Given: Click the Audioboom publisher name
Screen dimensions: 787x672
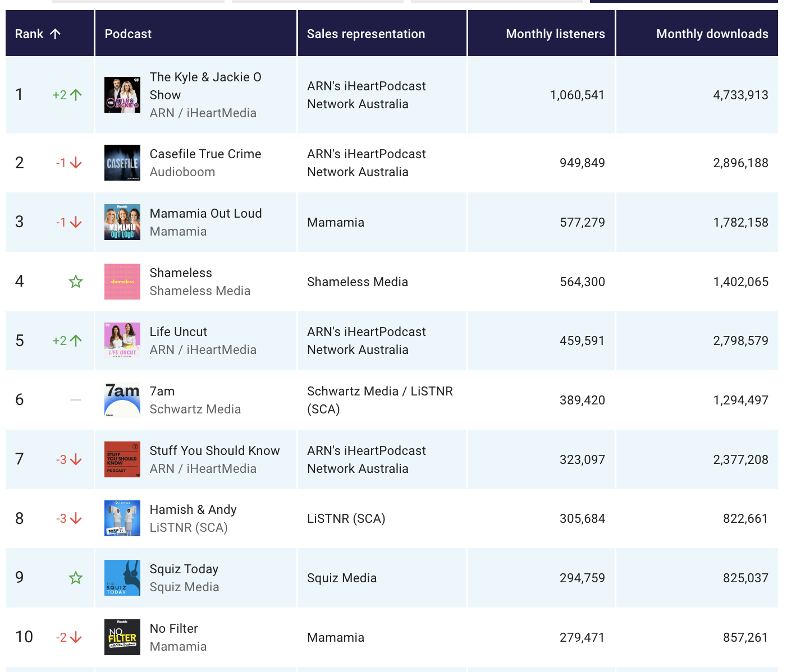Looking at the screenshot, I should pyautogui.click(x=182, y=172).
